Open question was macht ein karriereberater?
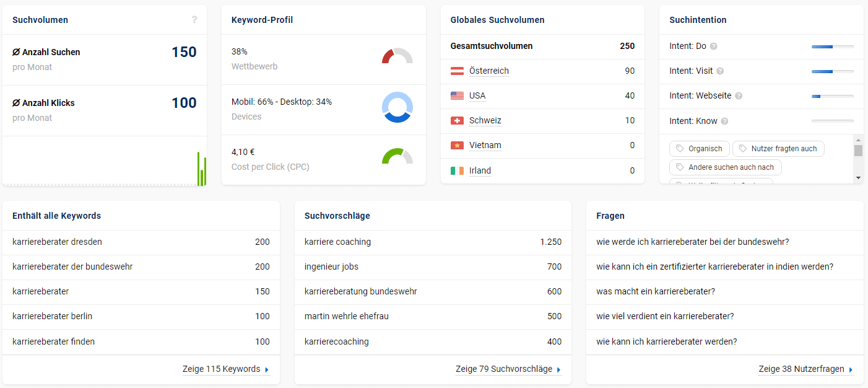 [656, 291]
